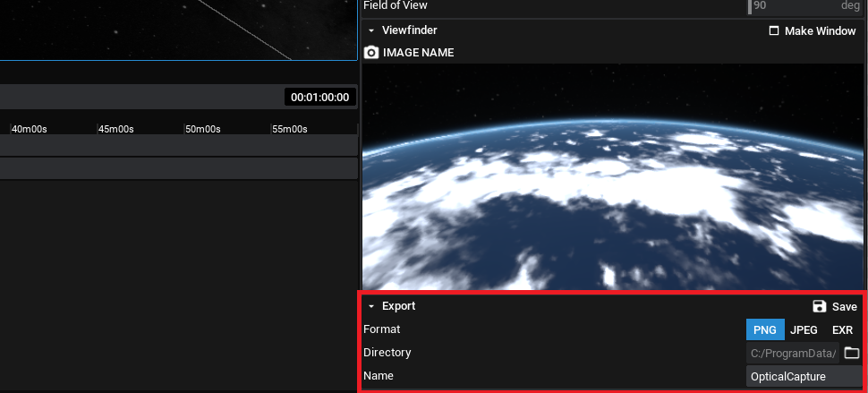The image size is (868, 393).
Task: Click the 45m00s timeline mark
Action: coord(115,129)
